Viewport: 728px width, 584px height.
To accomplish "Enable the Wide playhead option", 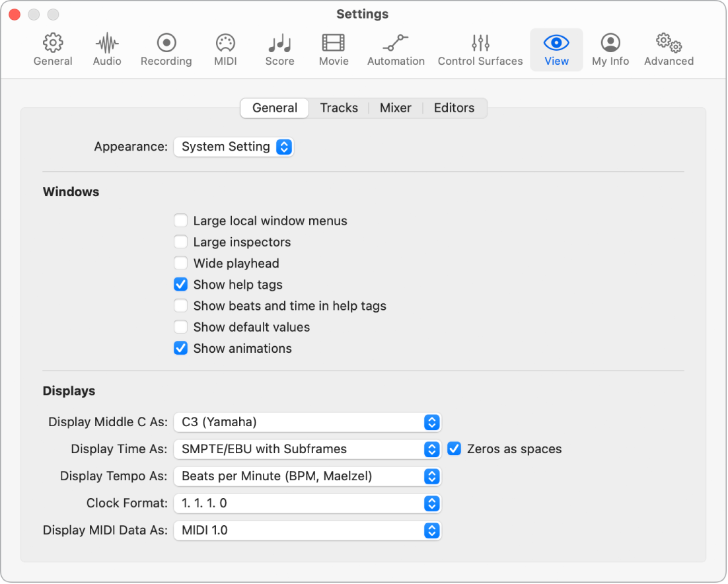I will pyautogui.click(x=180, y=264).
